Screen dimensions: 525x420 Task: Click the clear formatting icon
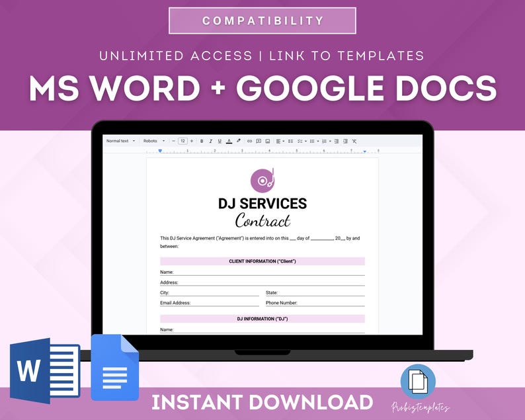(354, 141)
